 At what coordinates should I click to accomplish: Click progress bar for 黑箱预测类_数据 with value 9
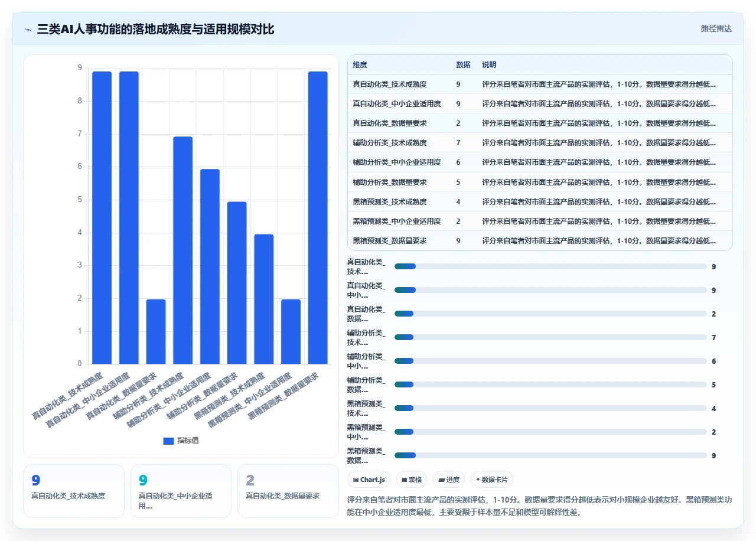click(550, 455)
